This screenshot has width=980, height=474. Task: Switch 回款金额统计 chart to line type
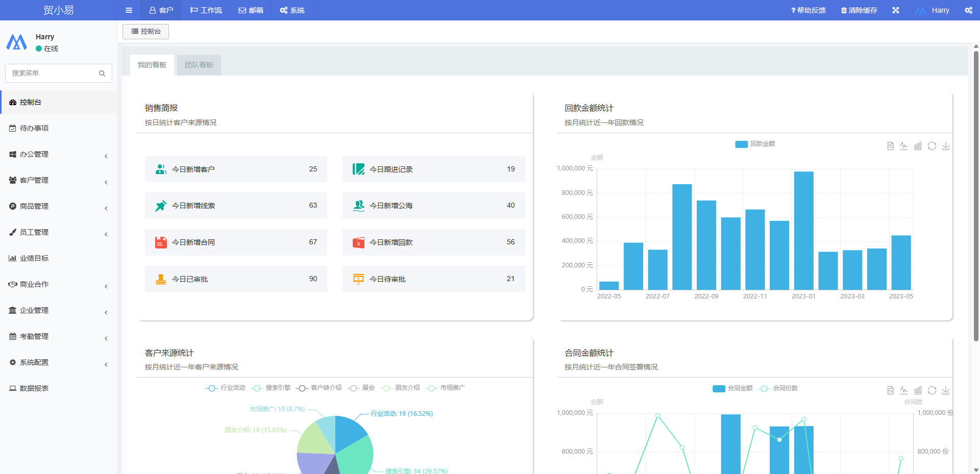904,146
